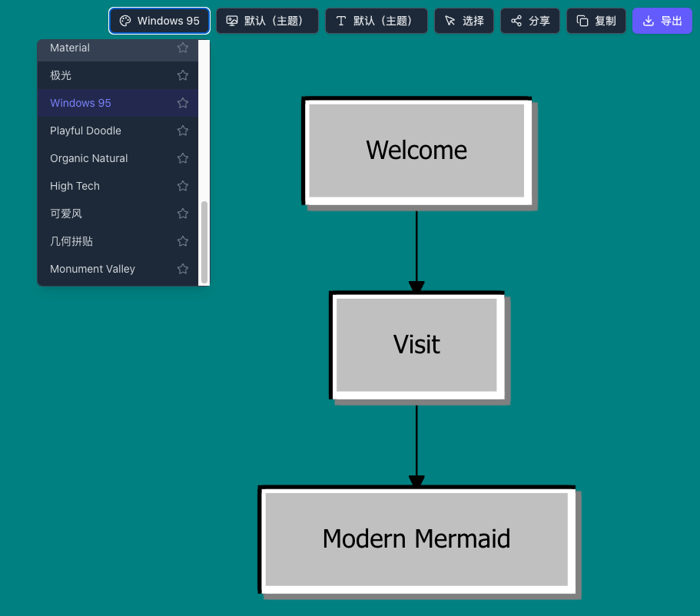Open the background 默认(主题) dropdown
Image resolution: width=700 pixels, height=616 pixels.
point(267,21)
